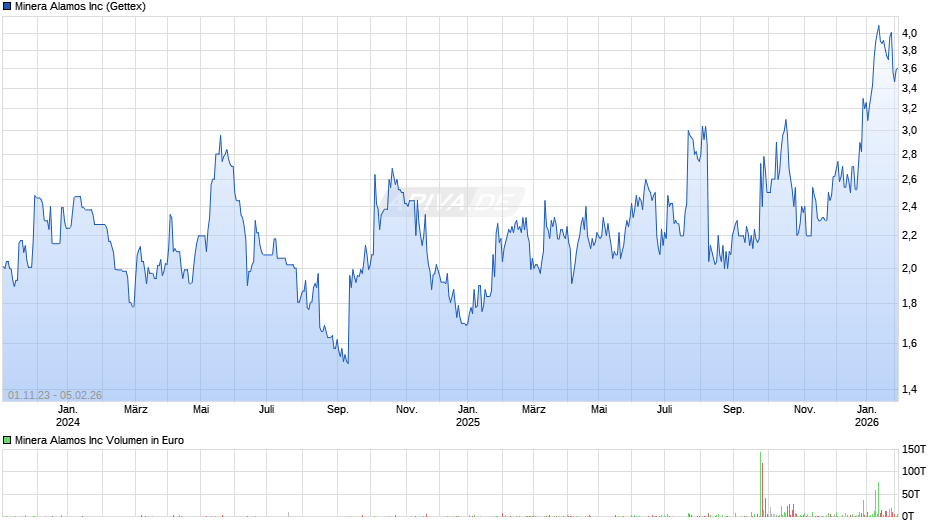Click the Sep. label before Nov. 2024
Image resolution: width=940 pixels, height=526 pixels.
(338, 409)
